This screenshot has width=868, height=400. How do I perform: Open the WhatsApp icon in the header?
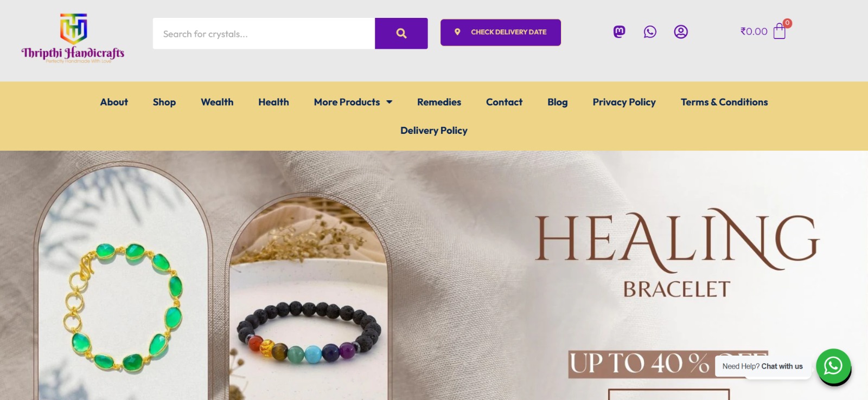tap(650, 32)
